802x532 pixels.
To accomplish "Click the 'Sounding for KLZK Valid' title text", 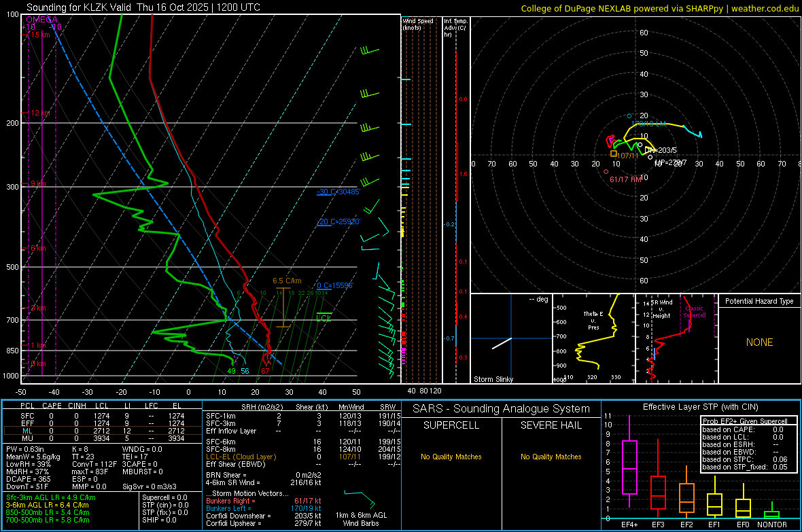I will 80,7.
